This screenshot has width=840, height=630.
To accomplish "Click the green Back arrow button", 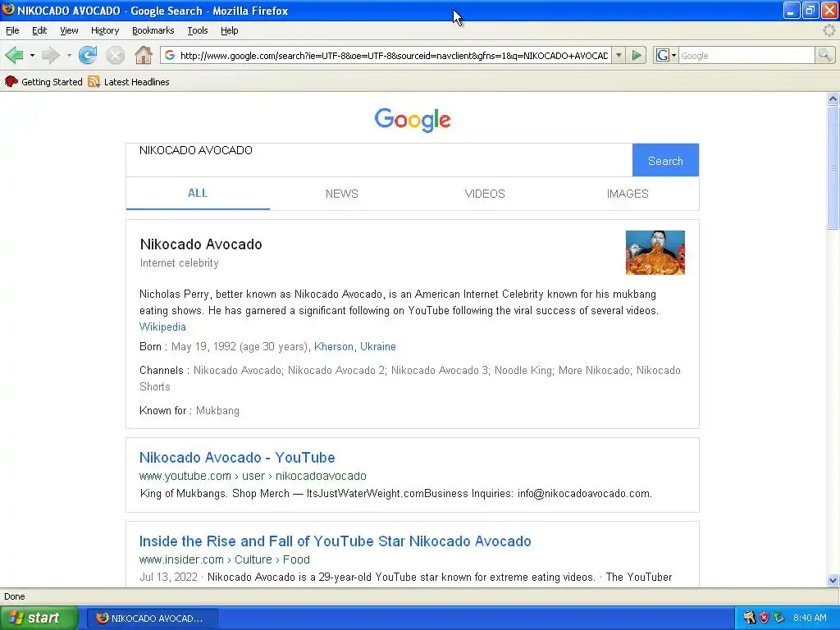I will pyautogui.click(x=14, y=55).
